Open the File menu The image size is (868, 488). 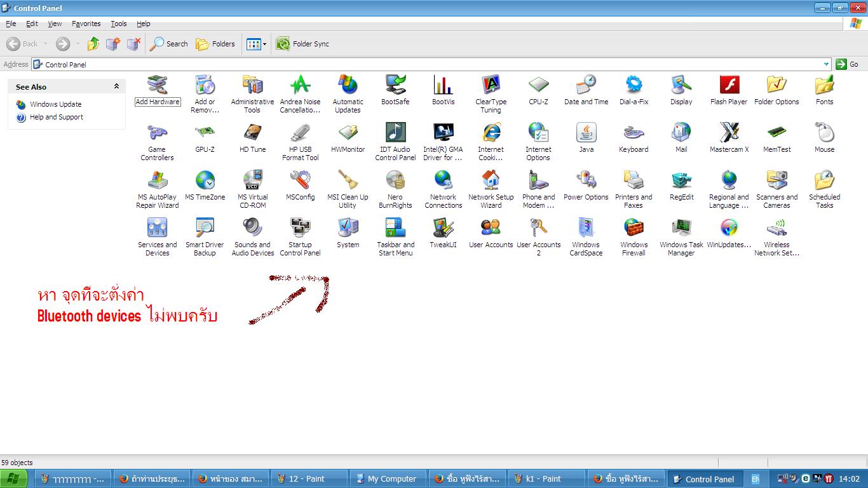11,24
